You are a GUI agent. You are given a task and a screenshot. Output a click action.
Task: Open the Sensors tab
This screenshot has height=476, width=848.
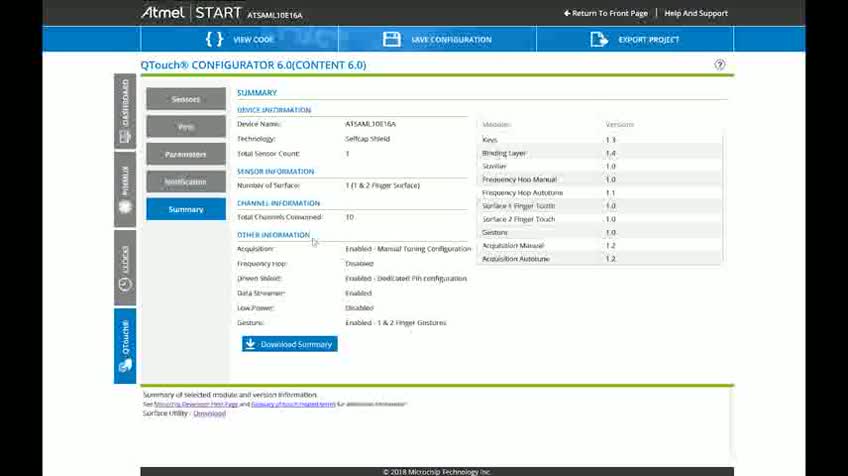pyautogui.click(x=185, y=99)
